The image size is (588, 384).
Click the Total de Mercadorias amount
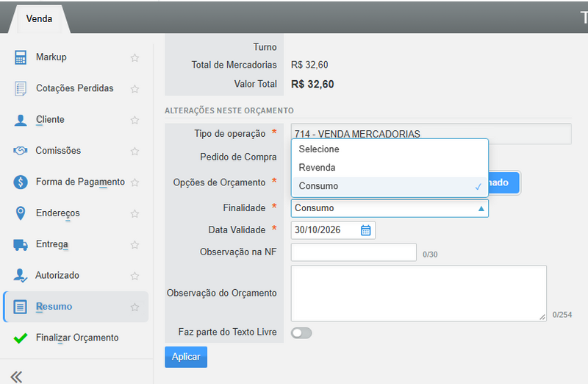[309, 65]
